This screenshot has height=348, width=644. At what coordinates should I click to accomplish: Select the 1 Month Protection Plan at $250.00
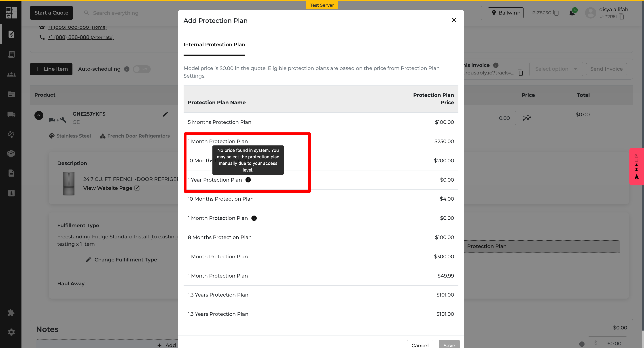[x=321, y=141]
